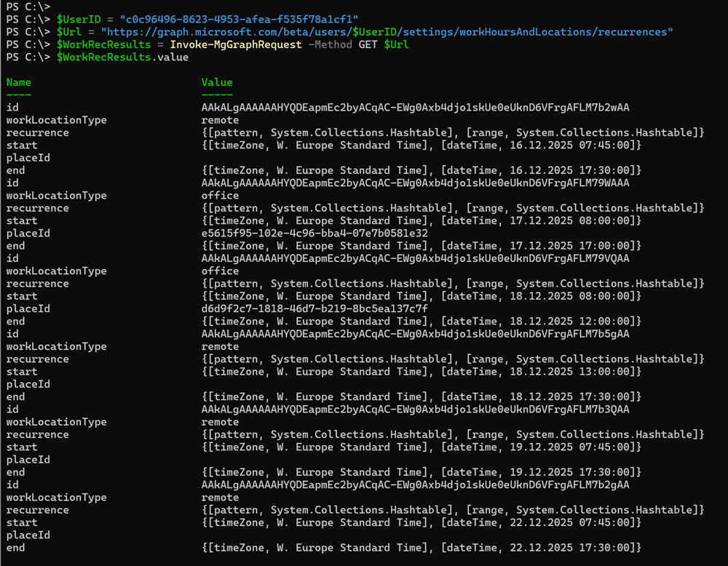Viewport: 728px width, 566px height.
Task: Click the $Url variable after GET
Action: point(396,44)
